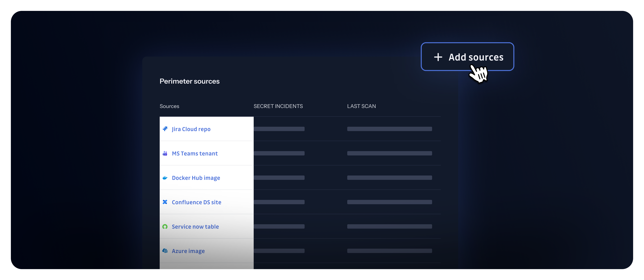
Task: Click the Sources column header
Action: [x=169, y=106]
